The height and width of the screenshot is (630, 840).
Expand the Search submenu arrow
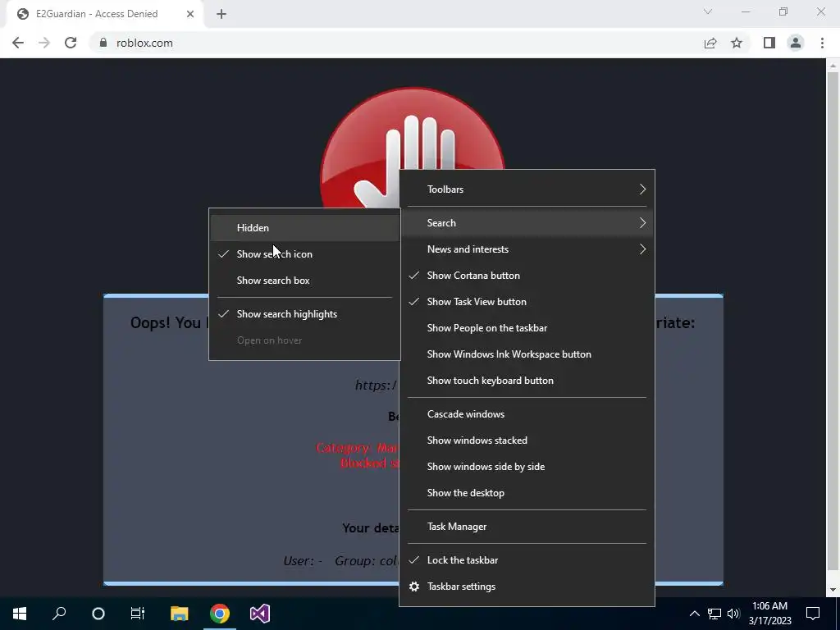coord(642,223)
